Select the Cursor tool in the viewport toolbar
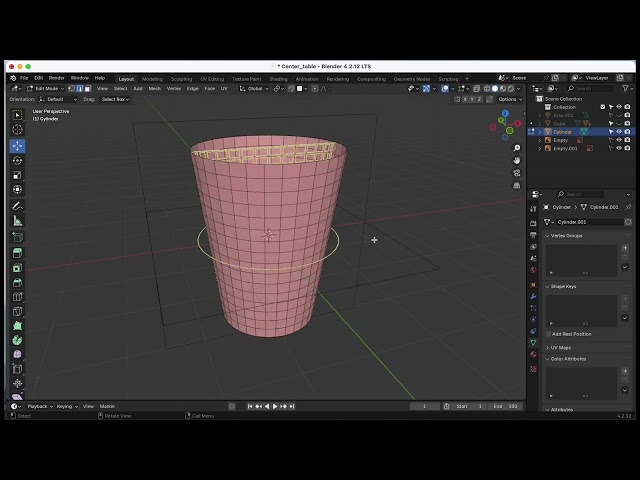640x480 pixels. [x=17, y=130]
